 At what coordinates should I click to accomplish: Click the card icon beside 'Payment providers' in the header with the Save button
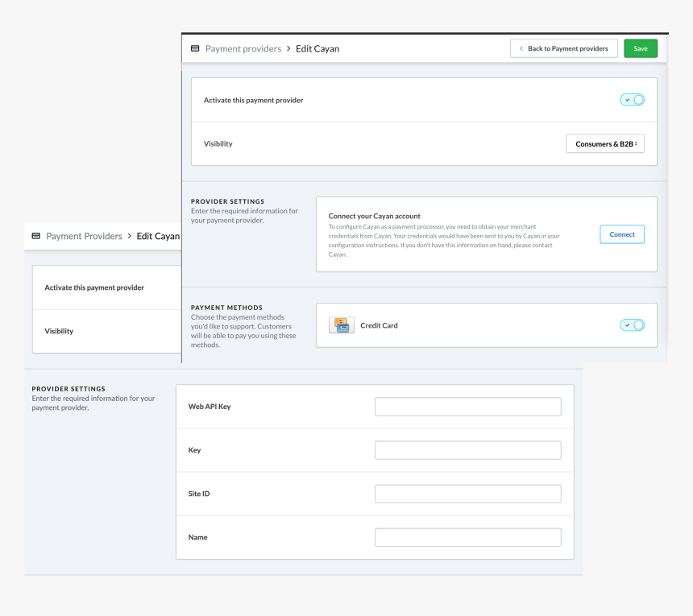pyautogui.click(x=195, y=49)
